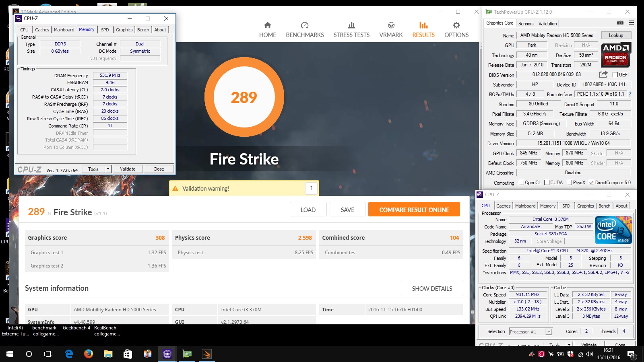
Task: Click Validate in CPU-Z Memory window
Action: (128, 169)
